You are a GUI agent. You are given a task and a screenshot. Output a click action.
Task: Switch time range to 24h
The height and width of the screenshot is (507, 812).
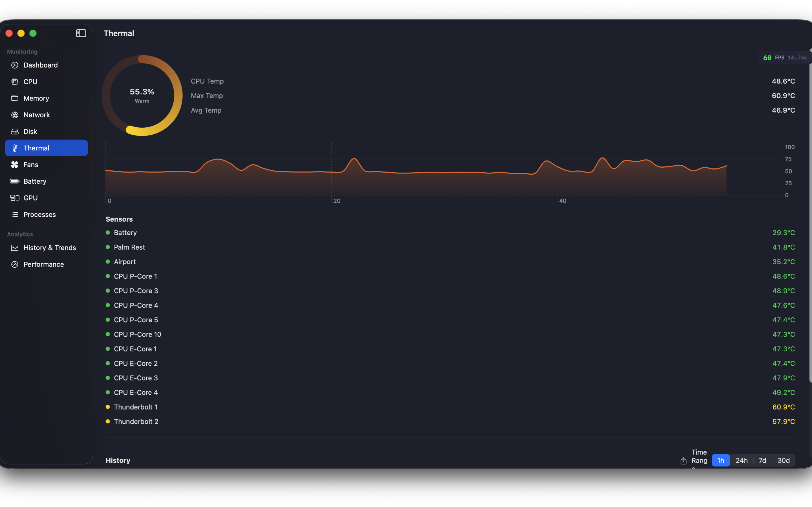[741, 461]
